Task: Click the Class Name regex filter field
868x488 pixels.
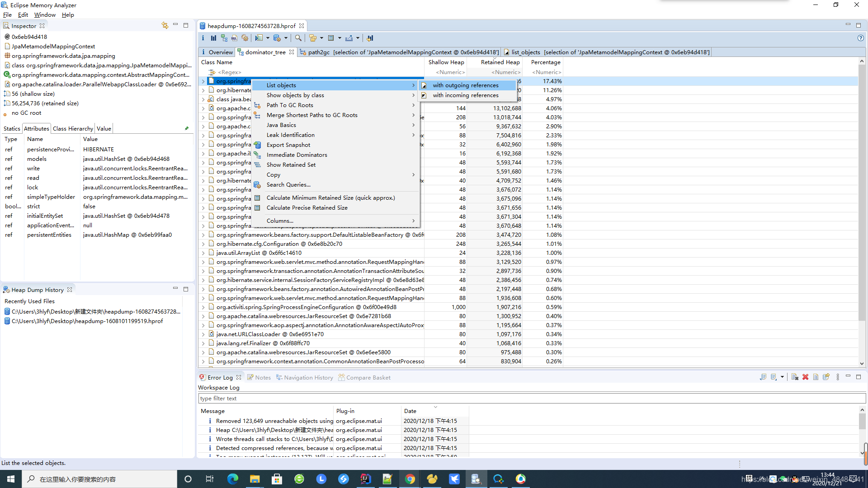Action: (x=312, y=72)
